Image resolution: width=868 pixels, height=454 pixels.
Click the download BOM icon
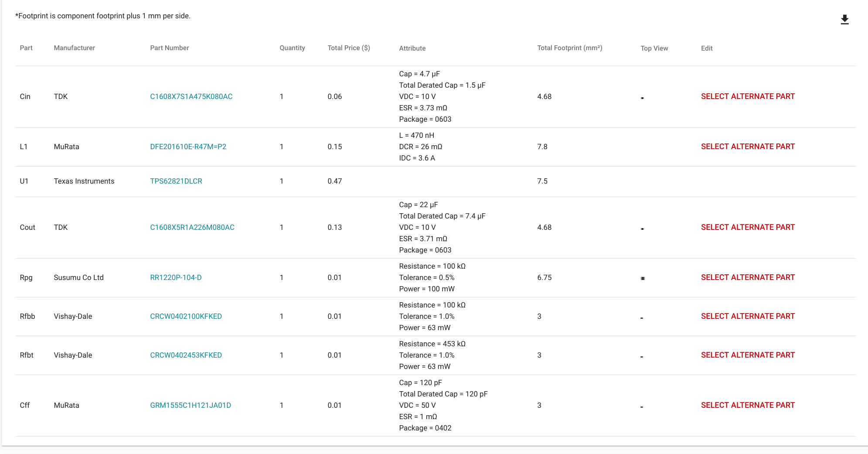pos(844,20)
